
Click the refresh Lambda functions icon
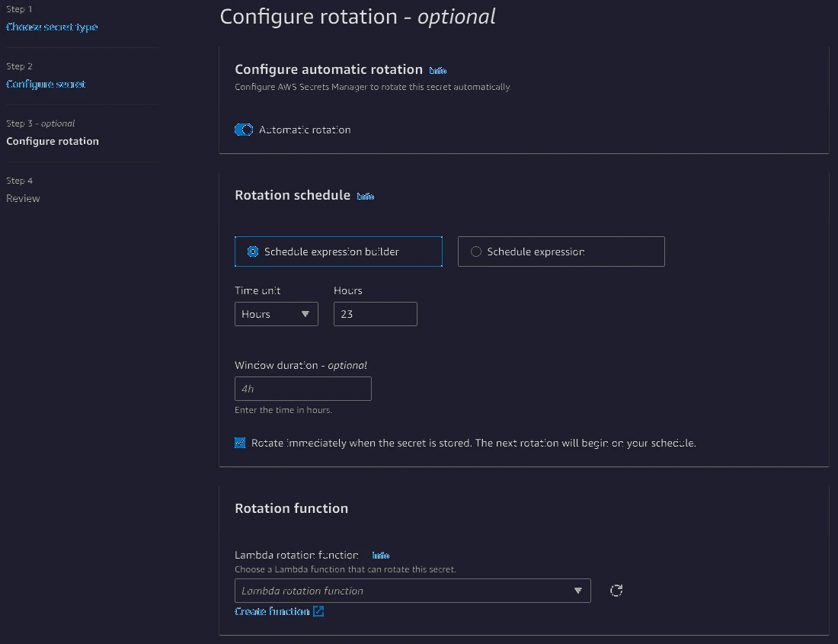[616, 590]
